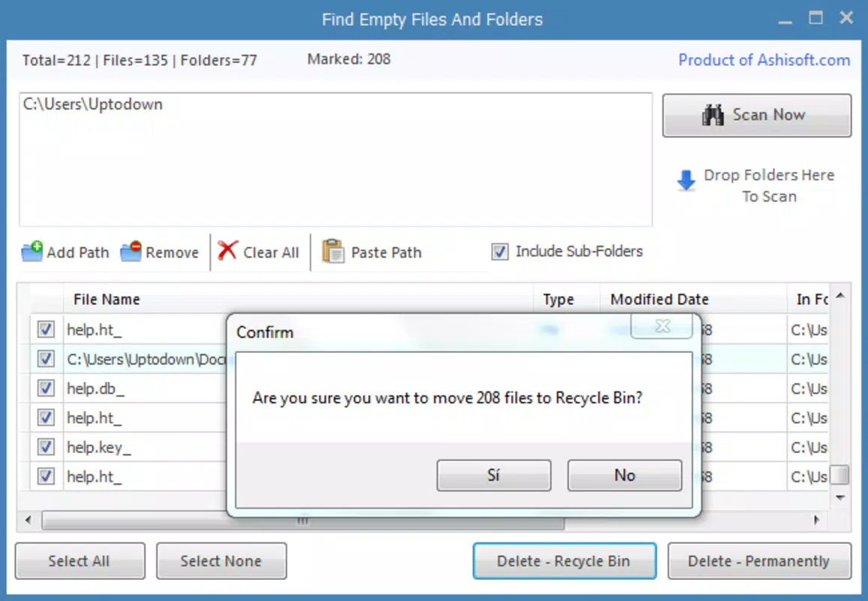Click the red X Clear All icon
This screenshot has width=868, height=601.
click(x=228, y=250)
